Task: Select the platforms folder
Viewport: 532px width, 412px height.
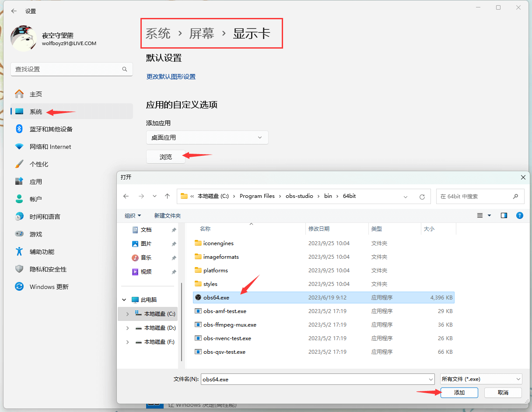Action: tap(324, 270)
